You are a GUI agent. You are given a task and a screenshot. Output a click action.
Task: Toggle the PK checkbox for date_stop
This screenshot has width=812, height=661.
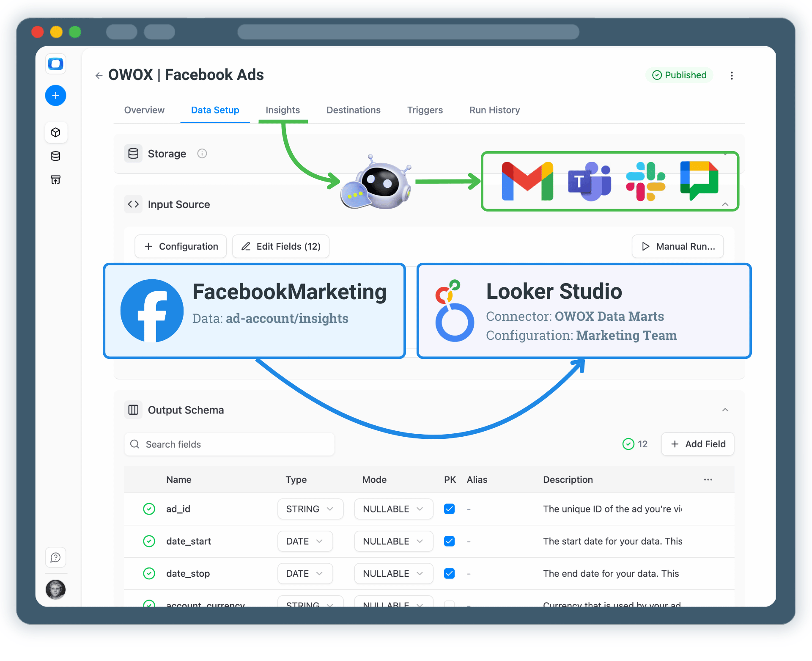tap(449, 573)
